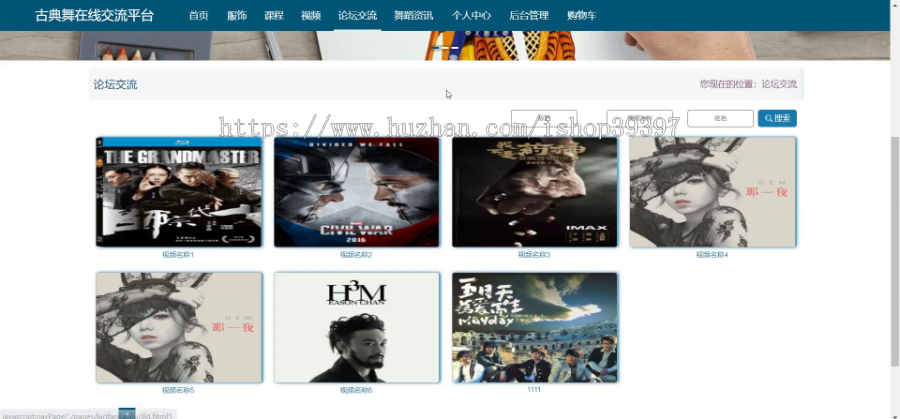Open 后台管理 from the navbar
The height and width of the screenshot is (419, 900).
point(529,15)
